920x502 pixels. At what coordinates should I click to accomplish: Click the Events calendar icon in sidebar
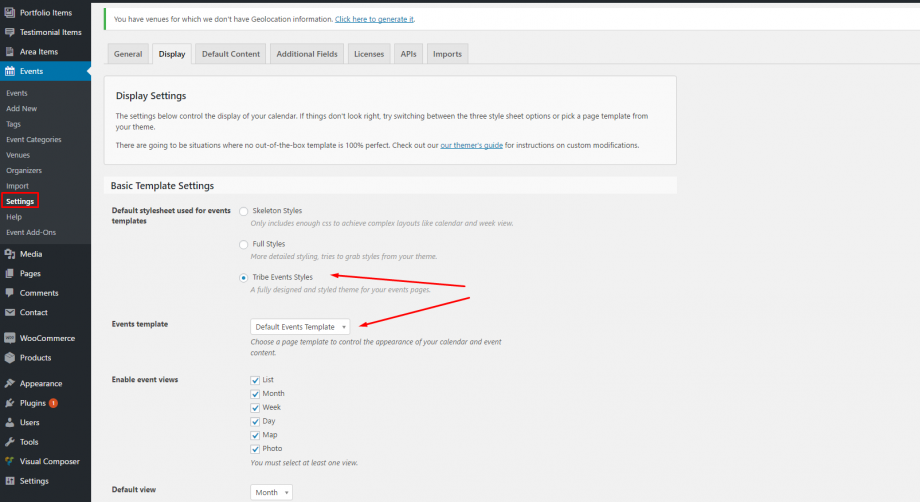(10, 71)
